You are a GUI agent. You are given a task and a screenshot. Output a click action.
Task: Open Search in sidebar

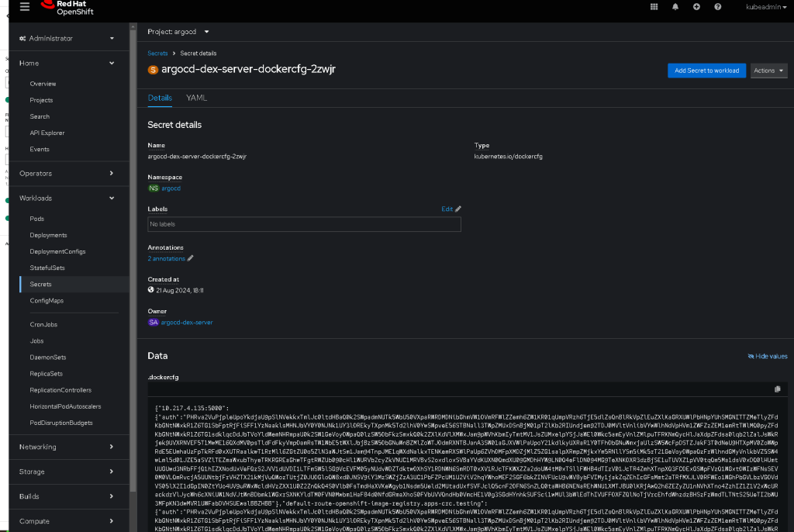(40, 116)
